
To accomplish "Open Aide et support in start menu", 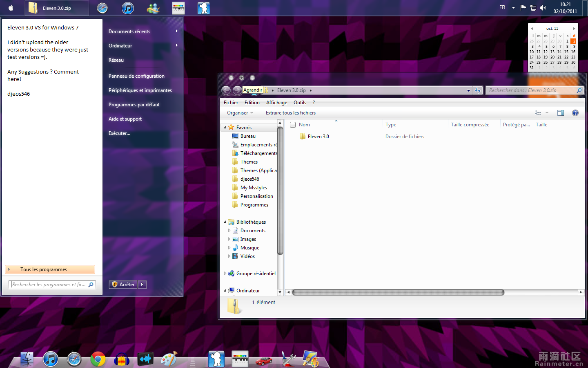I will coord(125,119).
